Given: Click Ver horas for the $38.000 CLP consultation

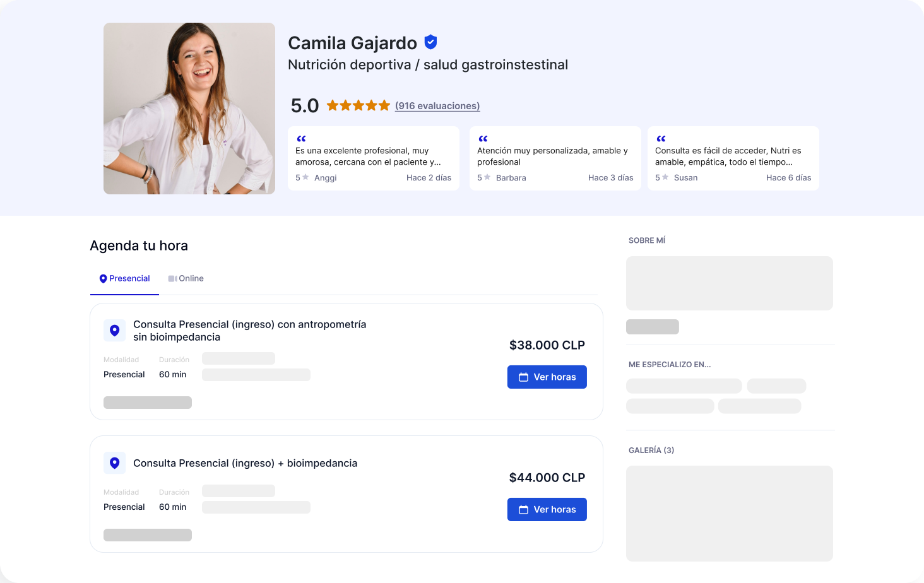Looking at the screenshot, I should click(547, 377).
